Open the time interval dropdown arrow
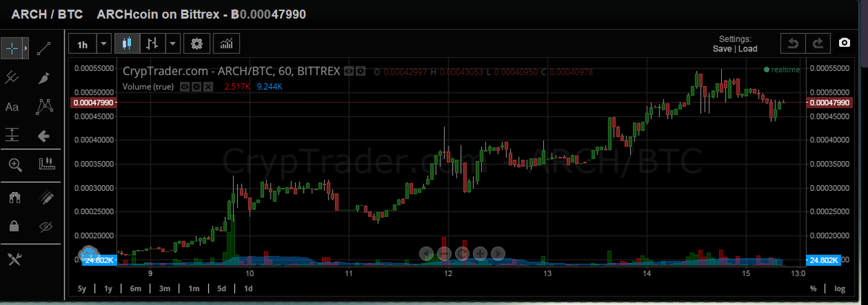This screenshot has height=305, width=868. (x=104, y=44)
